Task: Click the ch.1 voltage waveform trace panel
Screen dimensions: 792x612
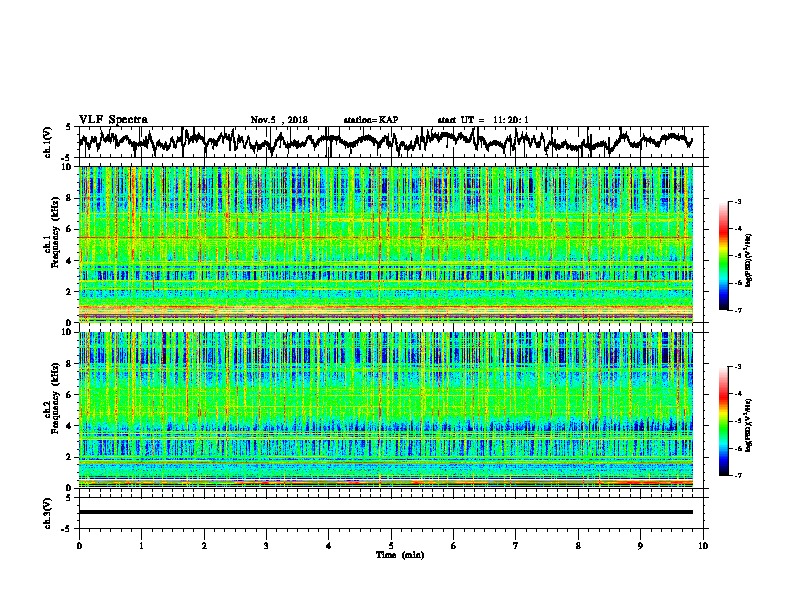Action: coord(393,142)
